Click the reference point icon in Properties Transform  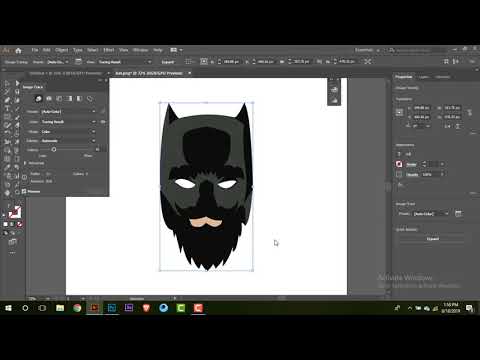click(399, 112)
